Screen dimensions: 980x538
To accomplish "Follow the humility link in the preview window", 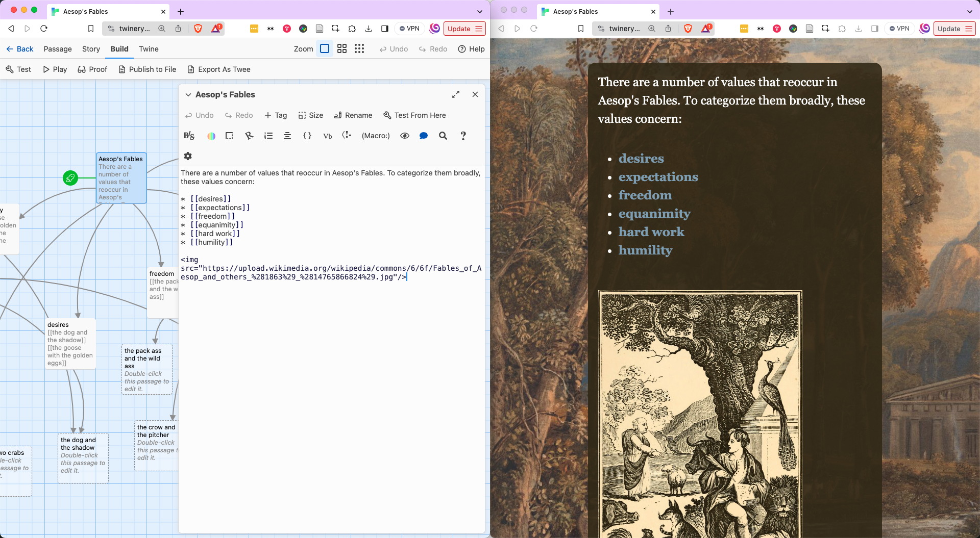I will 645,250.
